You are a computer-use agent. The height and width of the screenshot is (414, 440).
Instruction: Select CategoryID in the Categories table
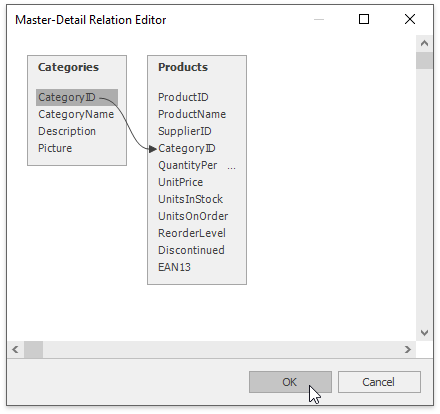[x=77, y=97]
